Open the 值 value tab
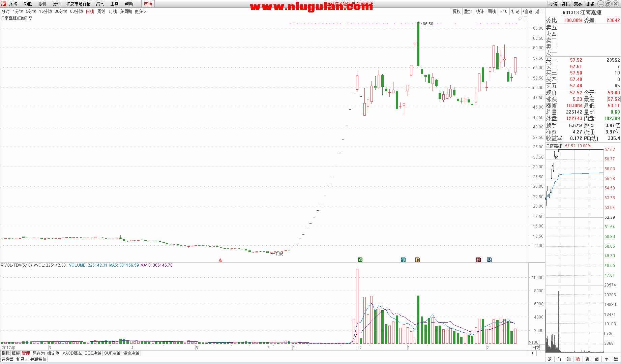 tap(597, 359)
